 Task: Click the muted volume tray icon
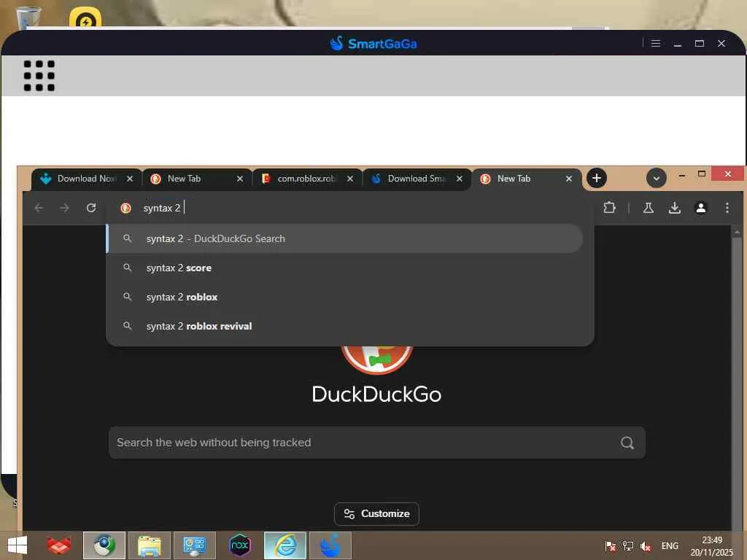pos(646,545)
